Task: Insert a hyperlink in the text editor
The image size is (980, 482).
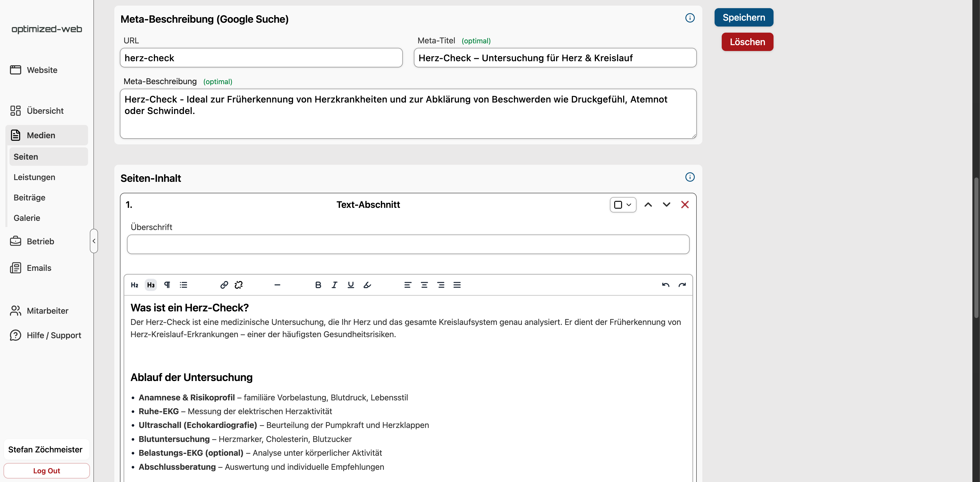Action: (224, 285)
